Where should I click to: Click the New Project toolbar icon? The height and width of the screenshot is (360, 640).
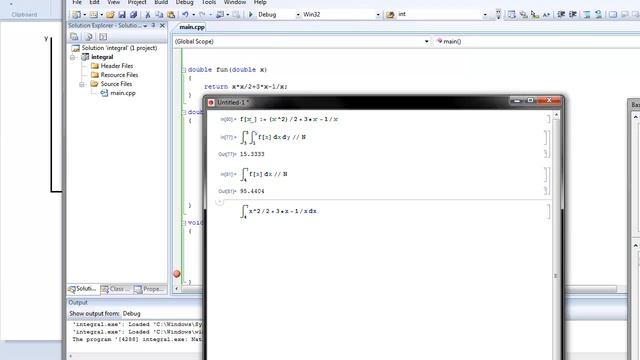pyautogui.click(x=76, y=15)
